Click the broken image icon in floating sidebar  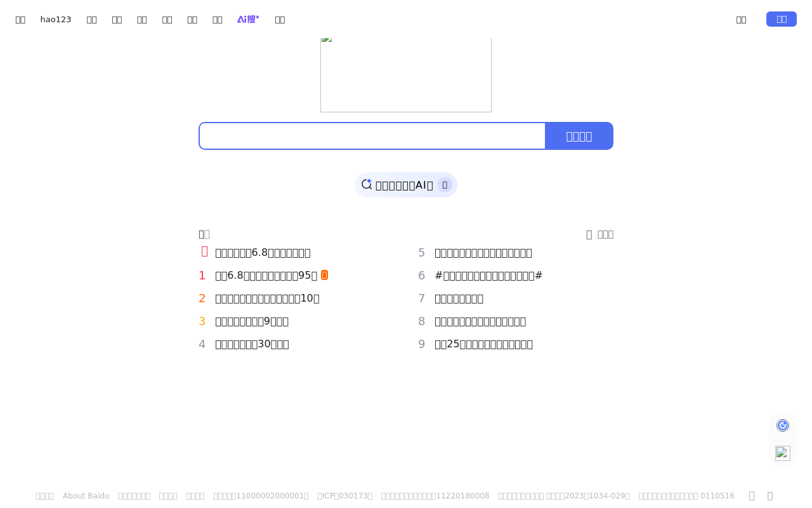(x=783, y=453)
